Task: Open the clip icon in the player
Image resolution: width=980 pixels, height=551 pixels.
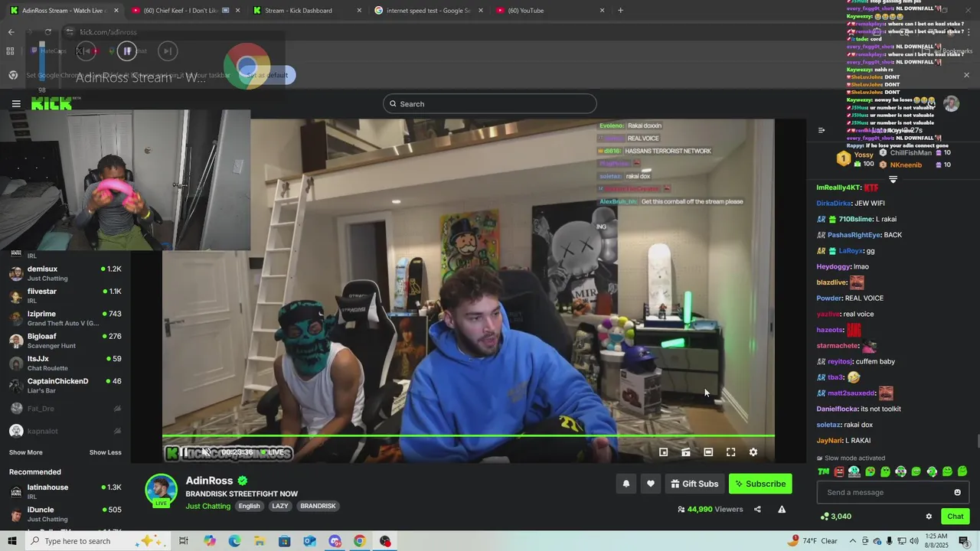Action: [686, 452]
